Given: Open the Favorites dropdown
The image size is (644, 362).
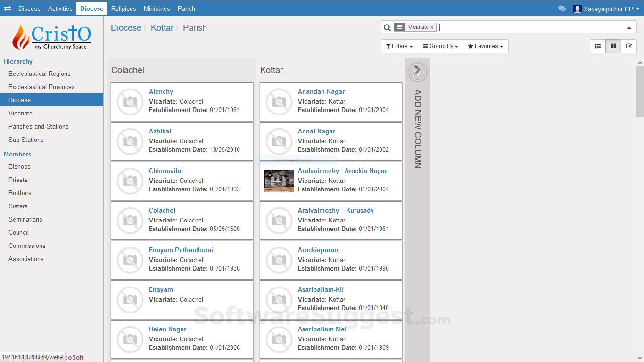Looking at the screenshot, I should point(486,46).
